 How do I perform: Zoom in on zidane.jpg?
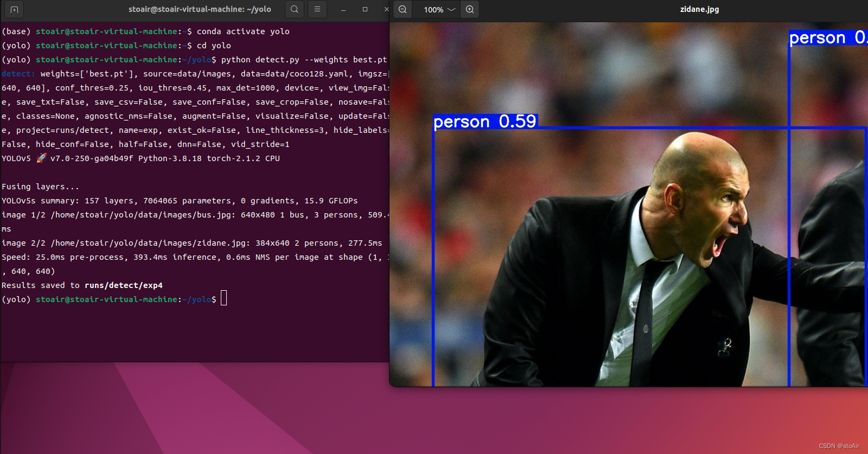(x=470, y=9)
